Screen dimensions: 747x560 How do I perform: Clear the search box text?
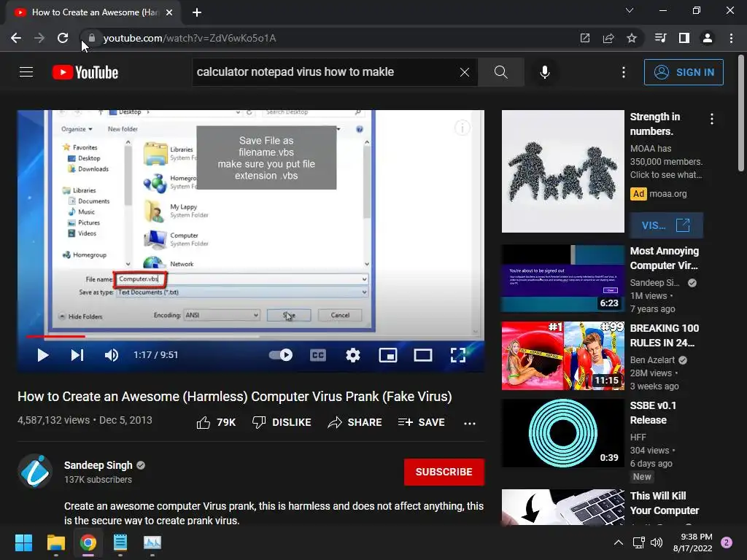coord(465,72)
